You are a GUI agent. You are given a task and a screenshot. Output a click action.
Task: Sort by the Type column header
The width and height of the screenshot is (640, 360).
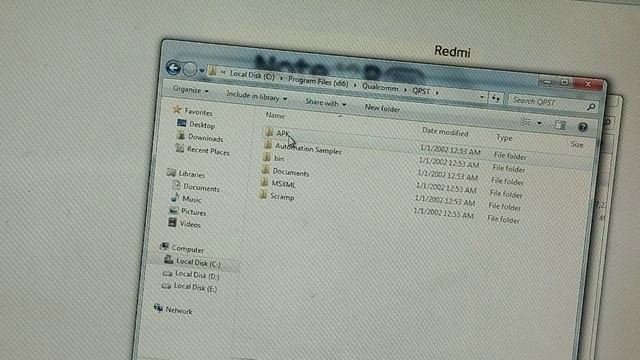click(x=504, y=138)
